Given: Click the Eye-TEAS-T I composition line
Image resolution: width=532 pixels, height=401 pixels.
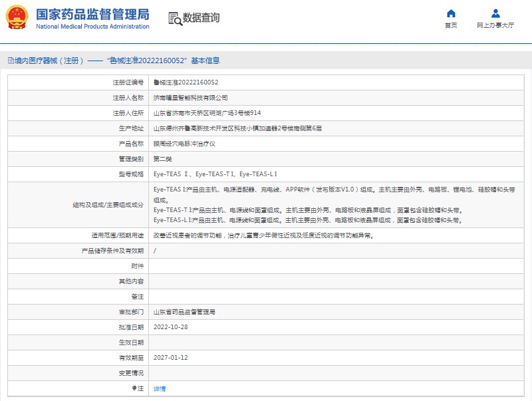Looking at the screenshot, I should [309, 210].
